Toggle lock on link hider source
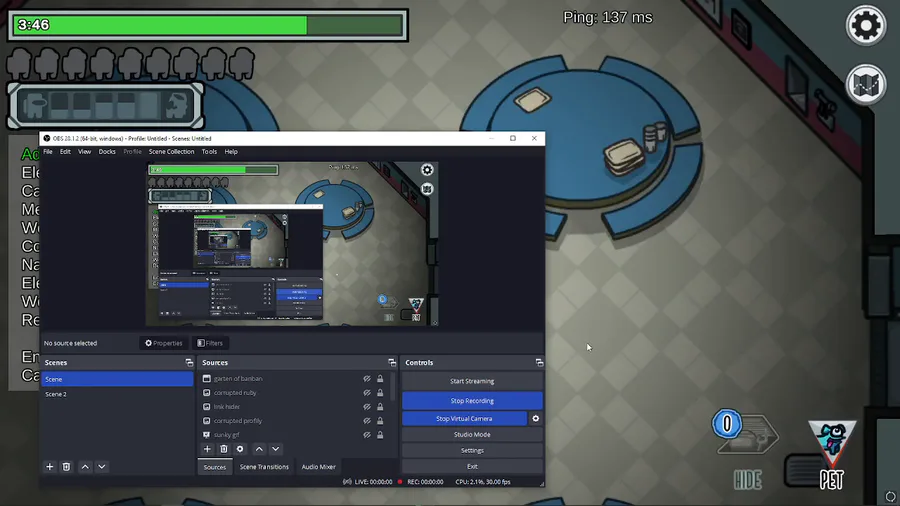Screen dimensions: 900x506 click(x=380, y=407)
